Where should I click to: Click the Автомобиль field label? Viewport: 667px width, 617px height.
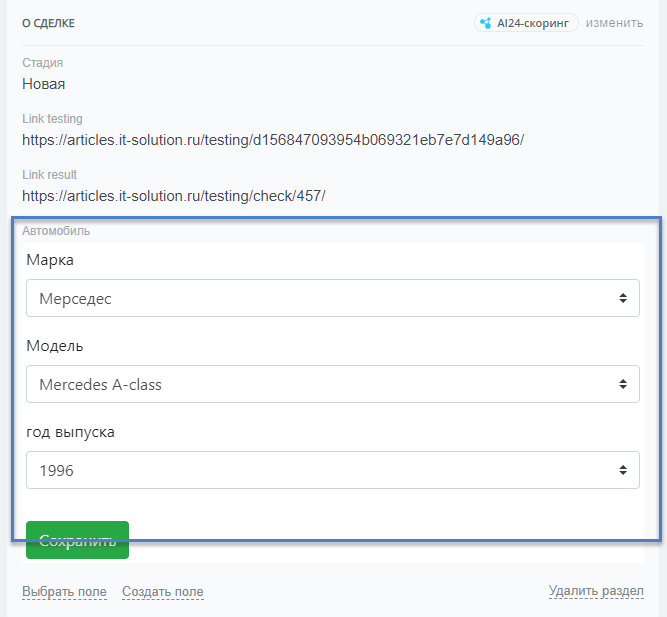(56, 231)
